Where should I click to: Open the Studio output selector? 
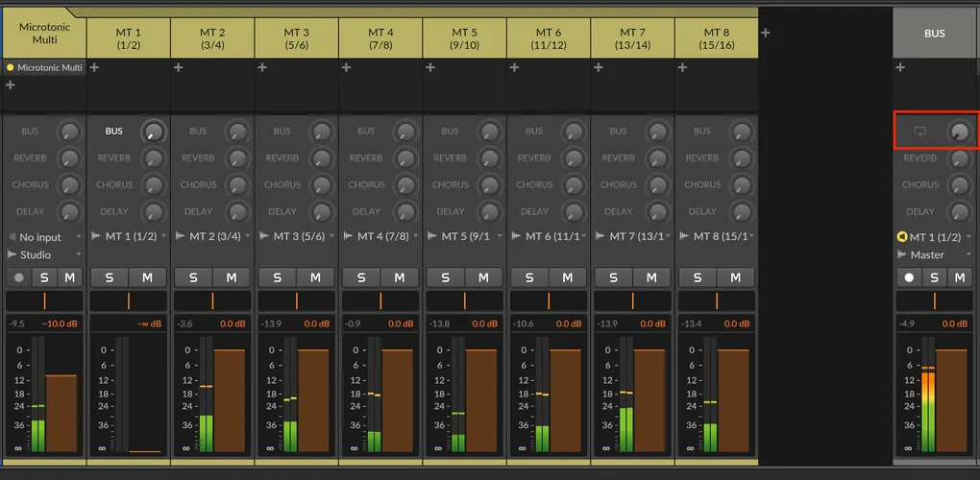coord(44,254)
